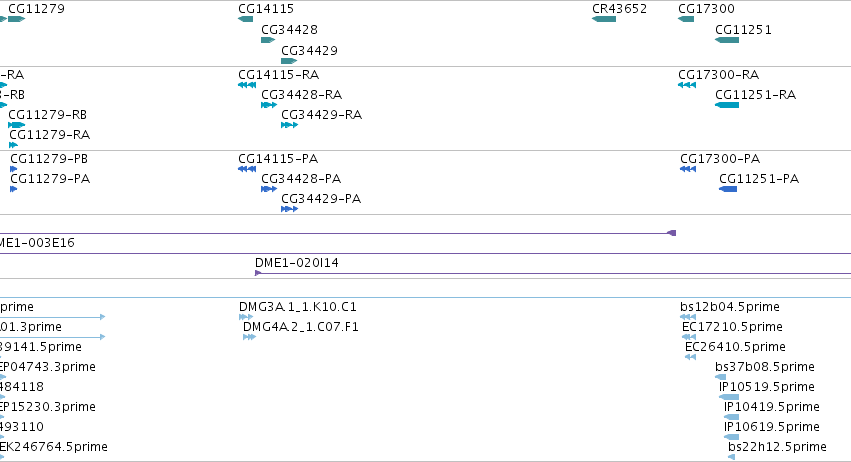The width and height of the screenshot is (851, 462).
Task: Select the CG17300-RA transcript arrow glyph
Action: click(687, 85)
